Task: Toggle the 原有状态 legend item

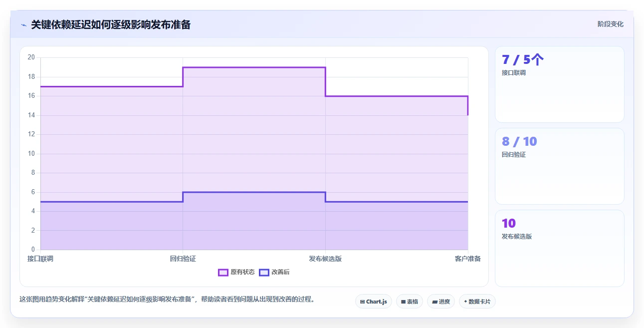Action: [x=236, y=272]
